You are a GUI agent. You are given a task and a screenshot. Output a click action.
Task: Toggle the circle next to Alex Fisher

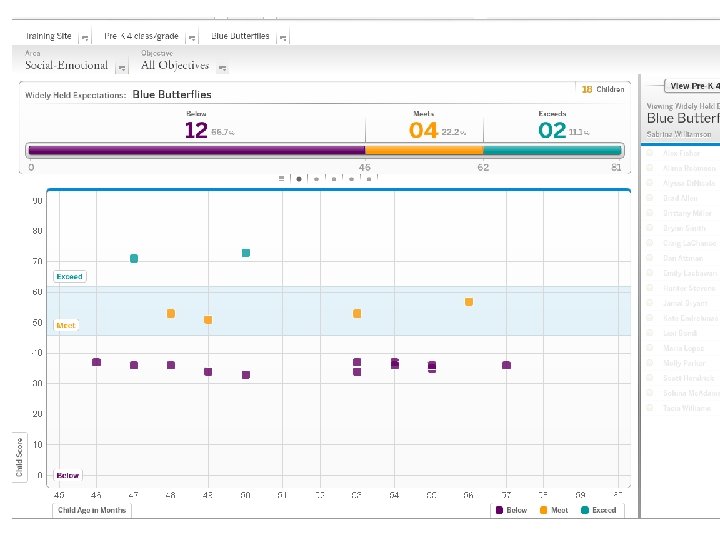pos(650,153)
